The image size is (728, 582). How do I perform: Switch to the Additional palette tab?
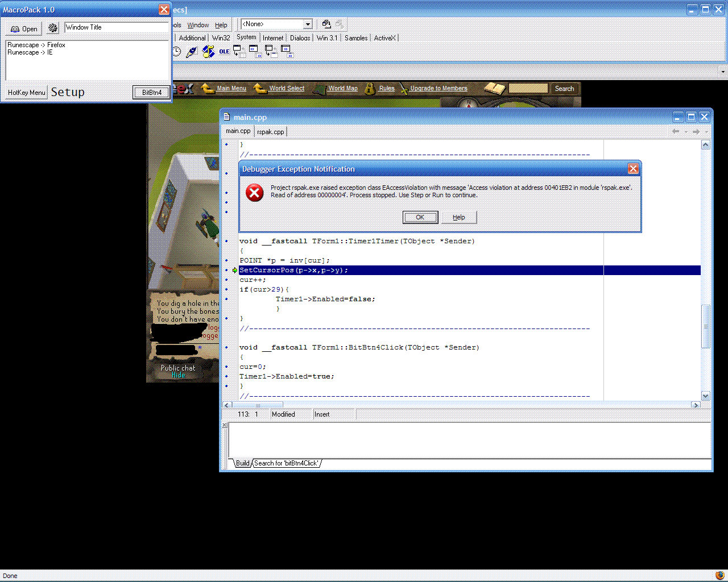192,38
